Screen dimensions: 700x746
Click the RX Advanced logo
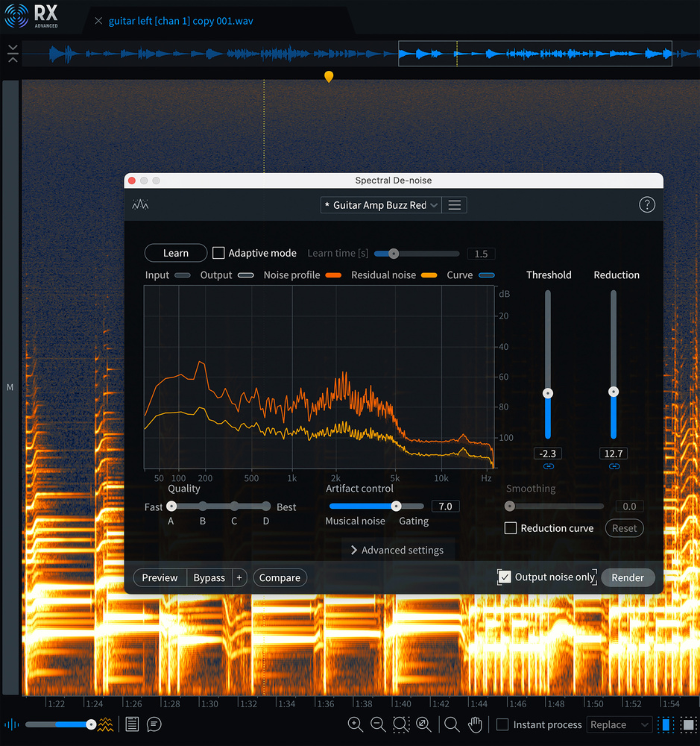31,16
